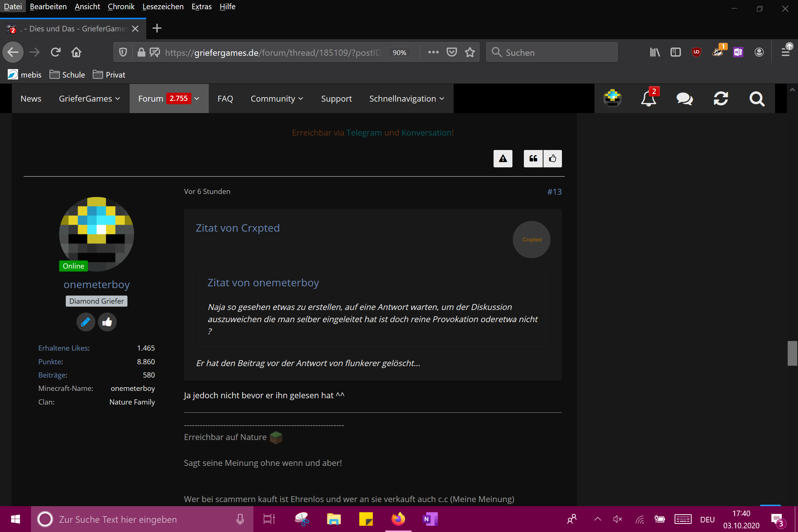Open the Chronik menu
Image resolution: width=798 pixels, height=532 pixels.
coord(121,7)
